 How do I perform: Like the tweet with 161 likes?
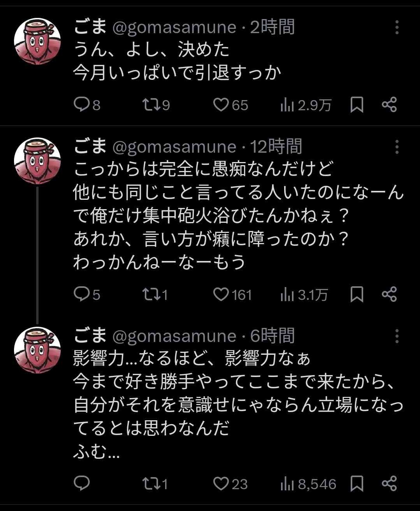[221, 294]
